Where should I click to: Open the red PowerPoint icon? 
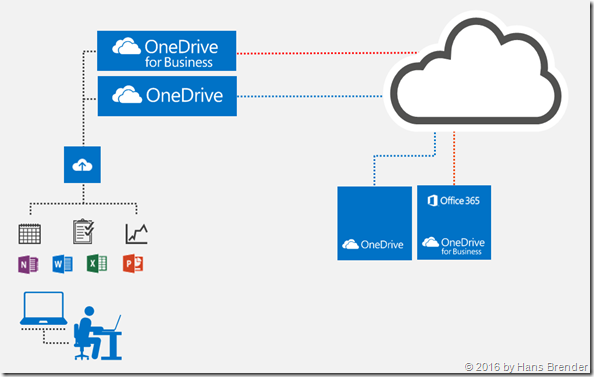(133, 264)
